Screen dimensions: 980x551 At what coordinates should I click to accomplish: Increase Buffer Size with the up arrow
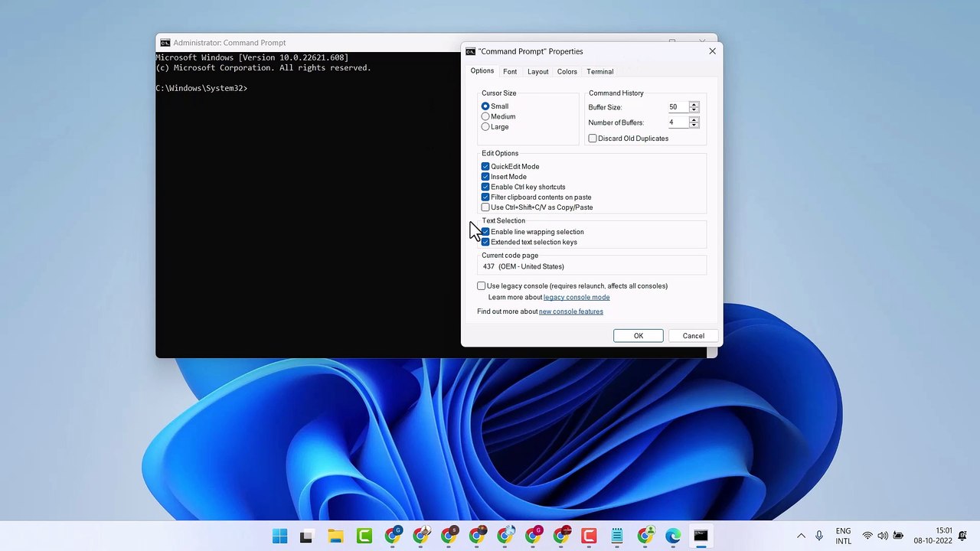click(x=694, y=104)
